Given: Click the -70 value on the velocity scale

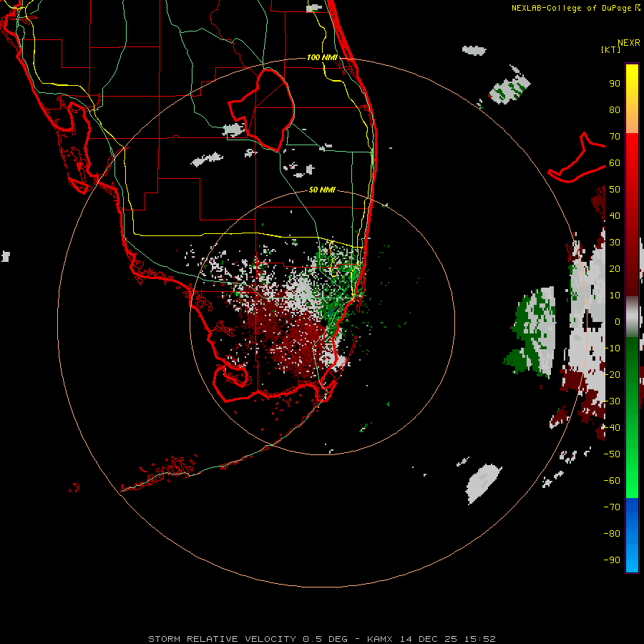Looking at the screenshot, I should click(612, 507).
